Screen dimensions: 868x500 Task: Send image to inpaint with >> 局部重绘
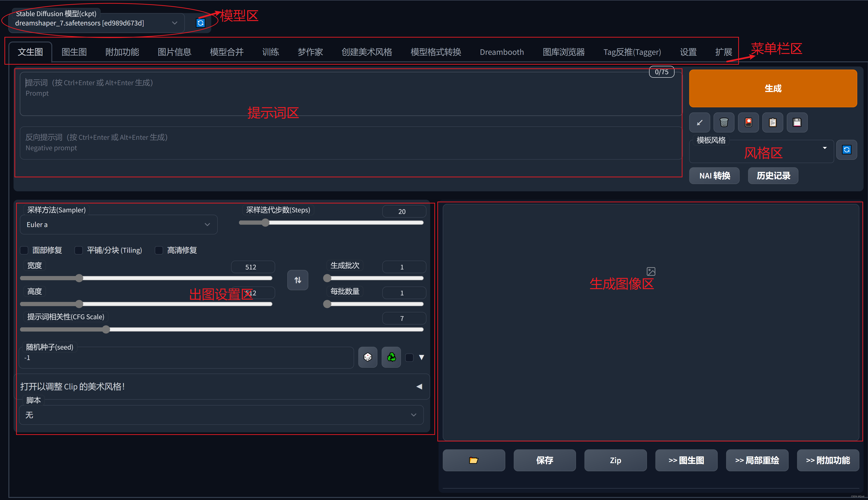(757, 461)
